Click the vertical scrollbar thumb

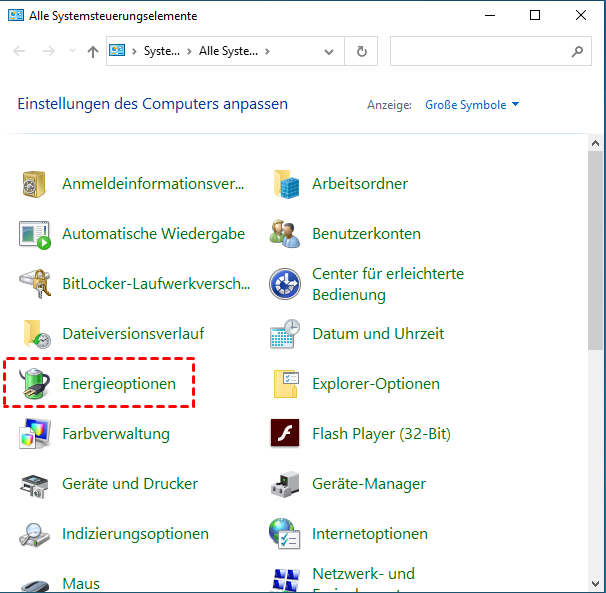coord(595,250)
